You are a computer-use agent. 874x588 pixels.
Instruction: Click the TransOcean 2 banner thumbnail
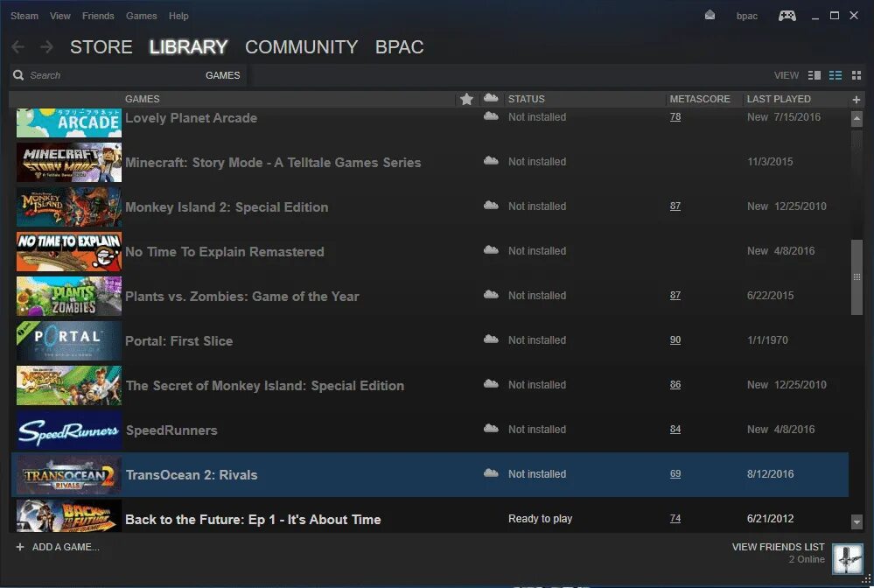(69, 474)
